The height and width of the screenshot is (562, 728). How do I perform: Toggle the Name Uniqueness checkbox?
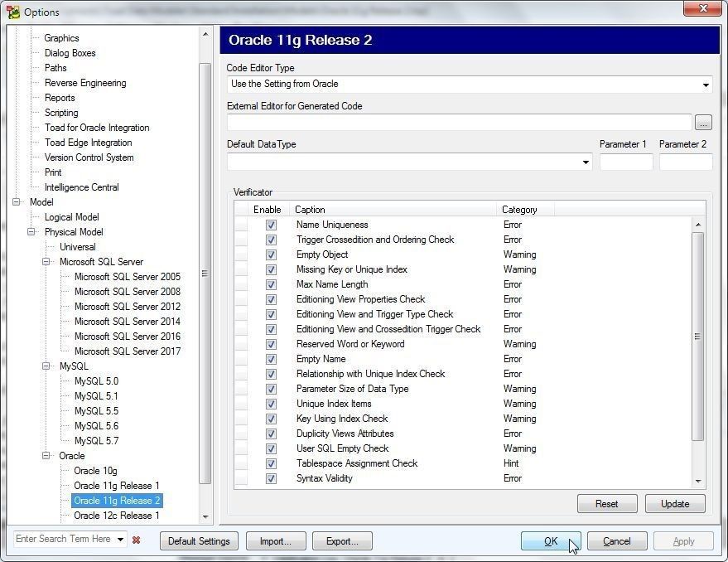click(271, 225)
